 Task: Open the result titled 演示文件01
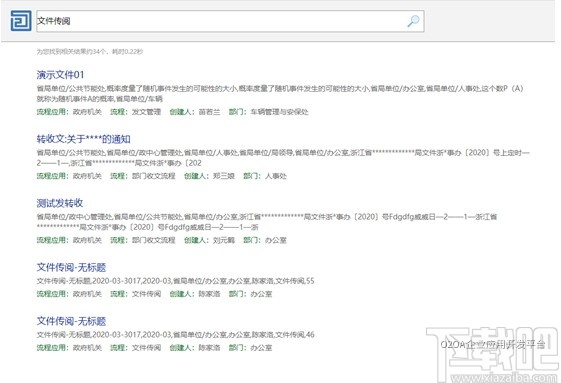(60, 75)
